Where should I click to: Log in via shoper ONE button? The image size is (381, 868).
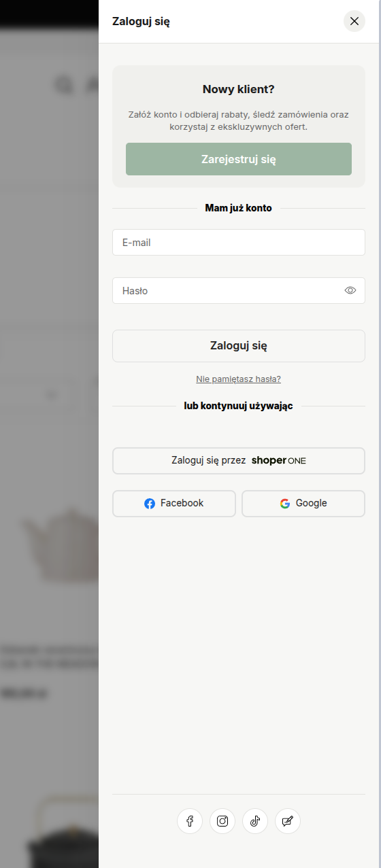[x=239, y=461]
